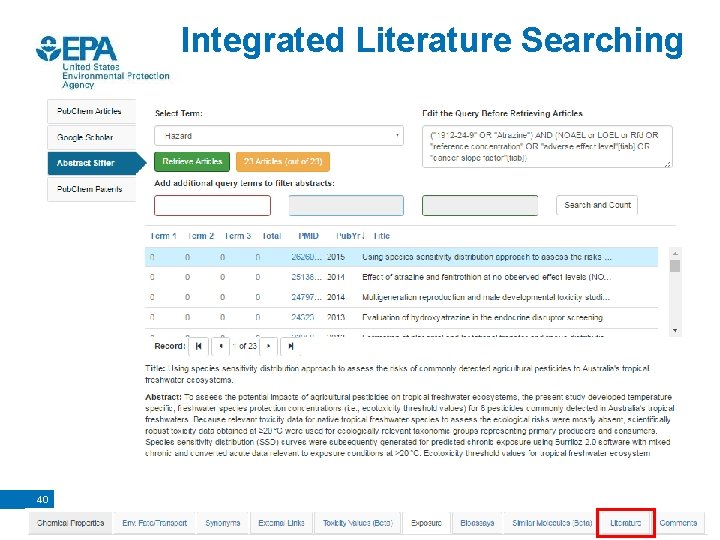Sort table by PMID column
Viewport: 720px width, 540px height.
[x=308, y=236]
